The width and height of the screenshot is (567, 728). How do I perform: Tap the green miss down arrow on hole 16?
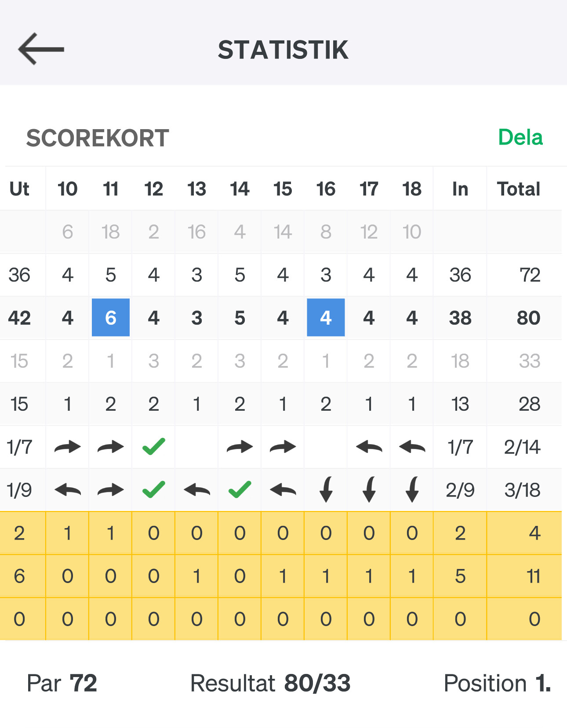[326, 489]
